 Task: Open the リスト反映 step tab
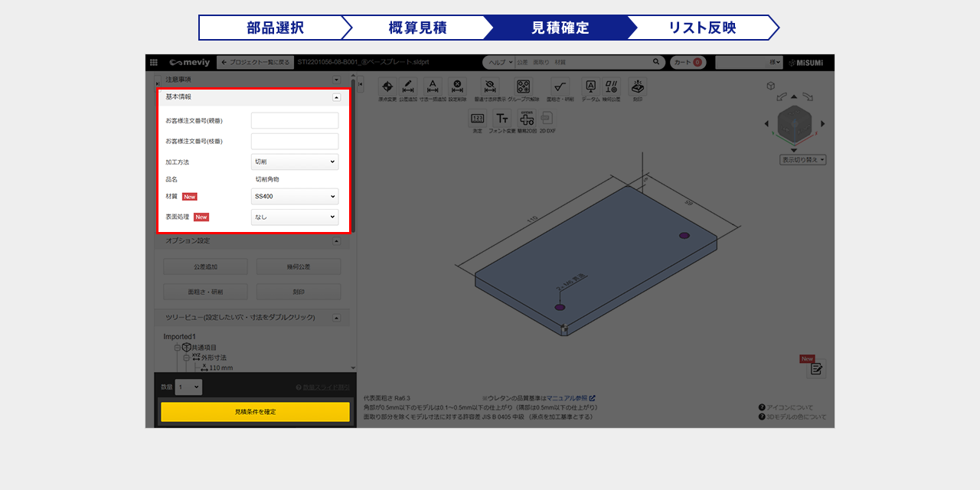click(702, 28)
